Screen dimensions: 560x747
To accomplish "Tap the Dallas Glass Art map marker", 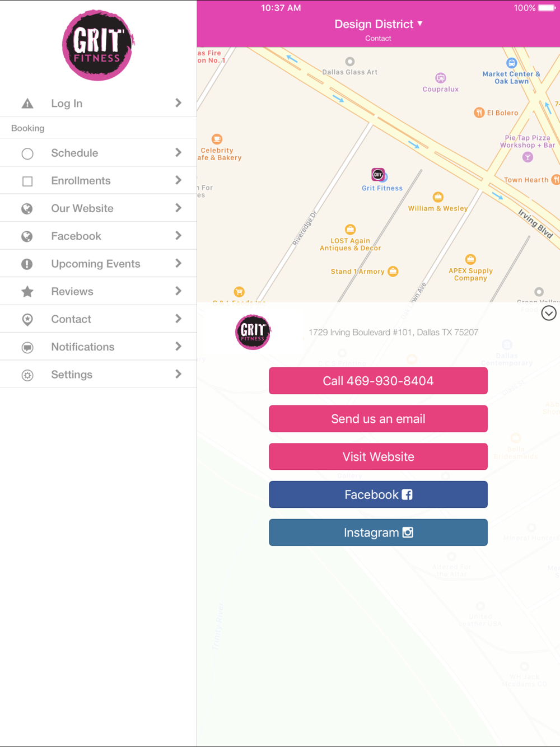I will tap(350, 62).
